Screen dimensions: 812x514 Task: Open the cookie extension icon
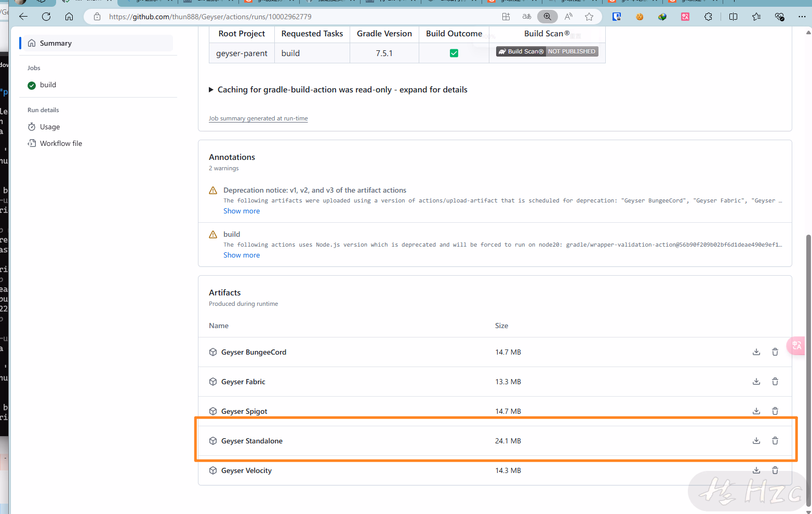tap(640, 17)
